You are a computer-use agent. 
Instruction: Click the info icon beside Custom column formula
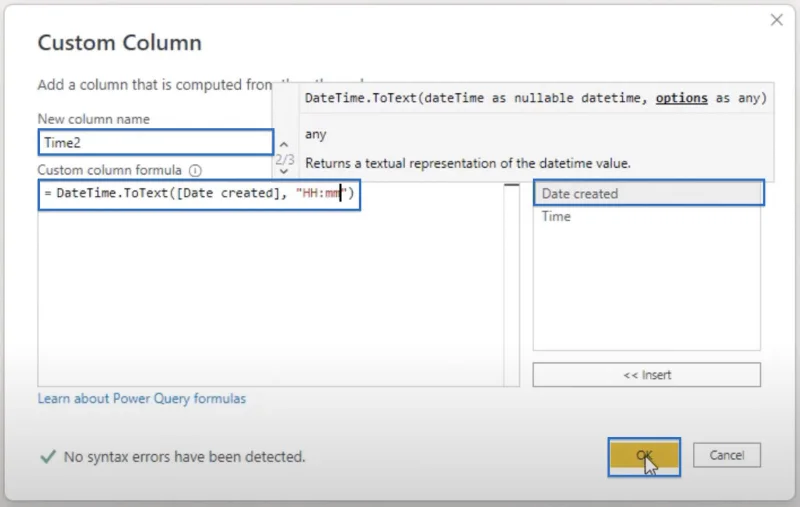[x=195, y=170]
